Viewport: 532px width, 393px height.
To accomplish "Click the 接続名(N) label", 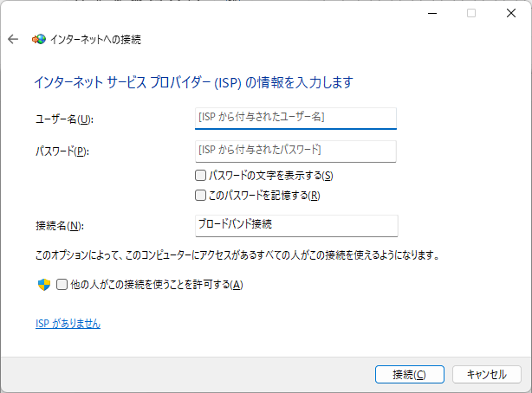I will coord(58,226).
